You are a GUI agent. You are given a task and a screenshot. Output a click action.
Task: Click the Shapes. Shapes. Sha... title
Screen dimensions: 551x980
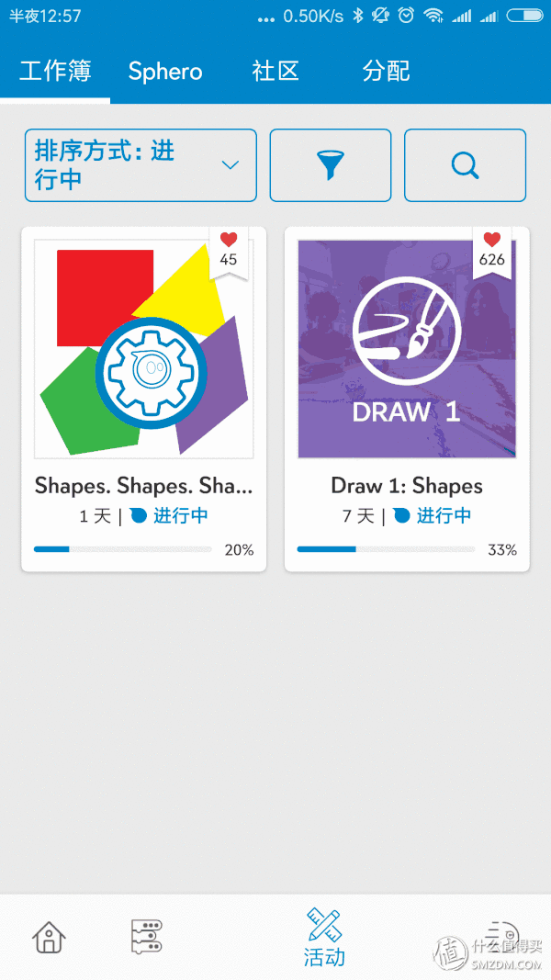click(143, 486)
